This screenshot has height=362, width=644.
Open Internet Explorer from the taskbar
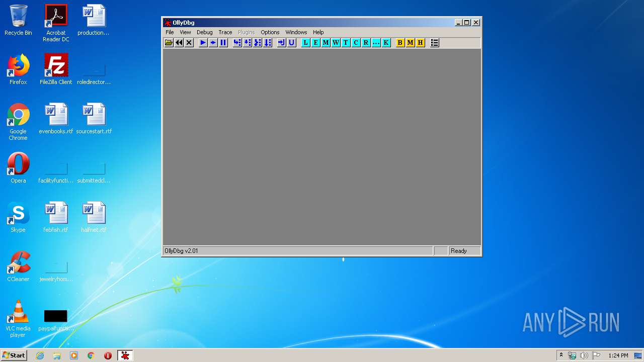click(40, 355)
